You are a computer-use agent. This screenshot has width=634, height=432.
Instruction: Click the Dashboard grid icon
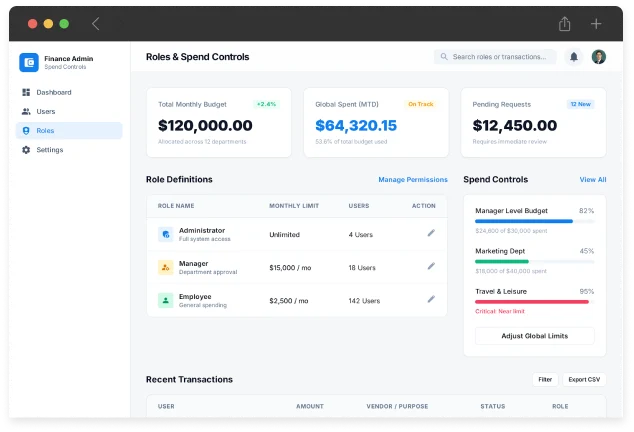pyautogui.click(x=26, y=92)
